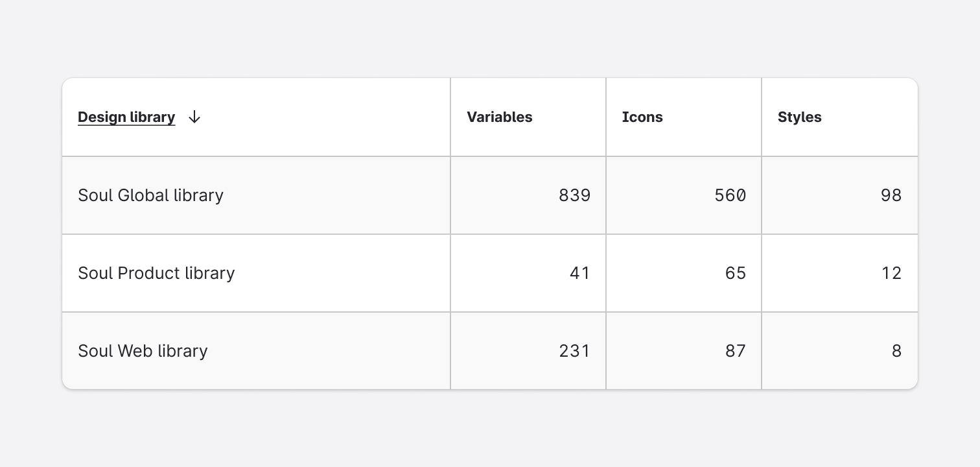Image resolution: width=980 pixels, height=467 pixels.
Task: Select the 8 styles cell for Soul Web
Action: tap(898, 351)
